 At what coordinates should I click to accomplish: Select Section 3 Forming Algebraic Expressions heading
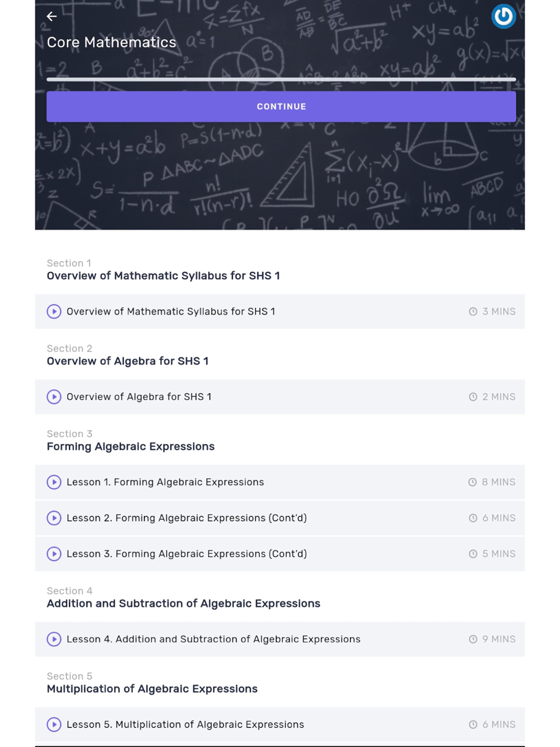coord(130,446)
